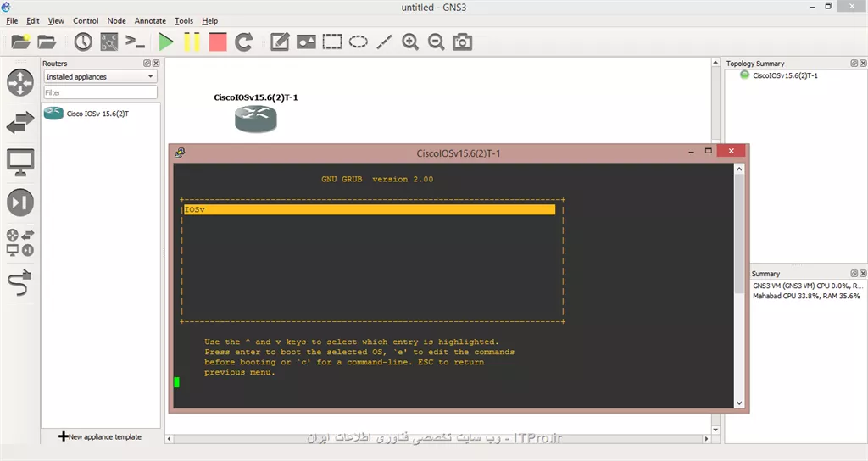868x461 pixels.
Task: Open PuTTY console window system menu icon
Action: (180, 153)
